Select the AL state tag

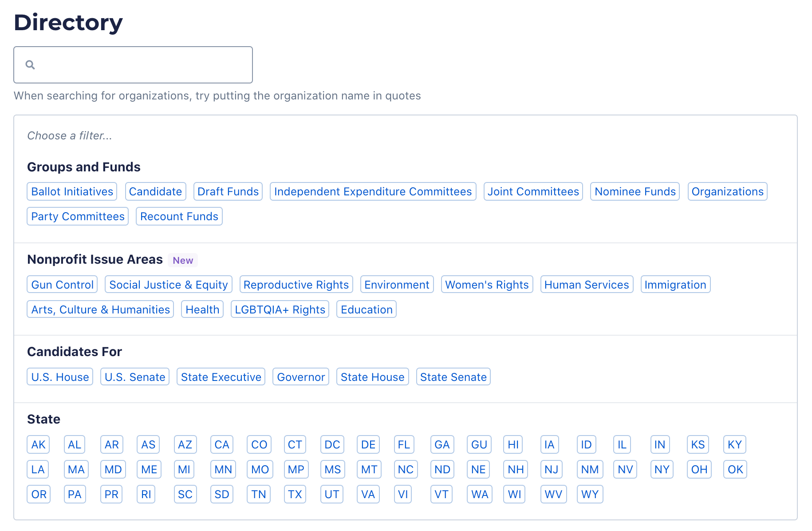[75, 444]
